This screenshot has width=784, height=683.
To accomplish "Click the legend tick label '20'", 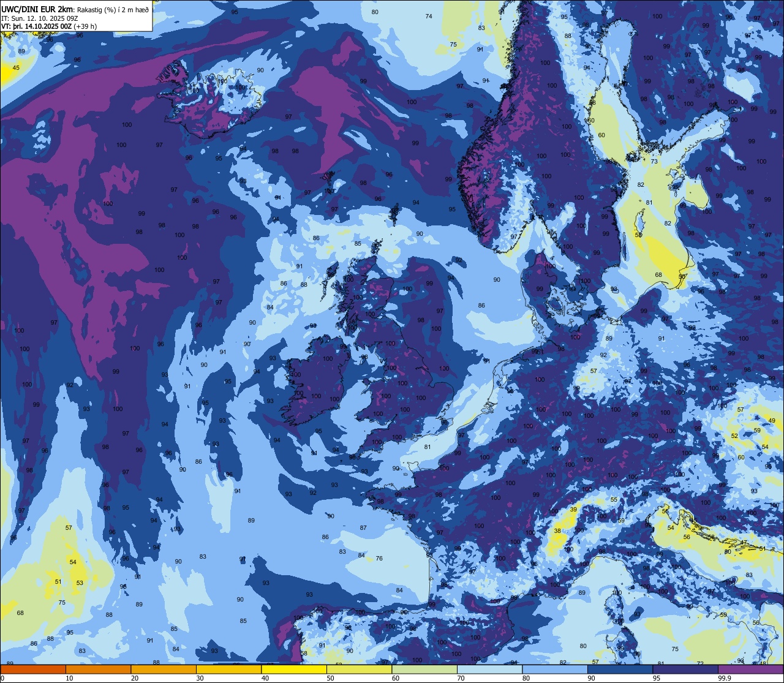I will [x=135, y=678].
